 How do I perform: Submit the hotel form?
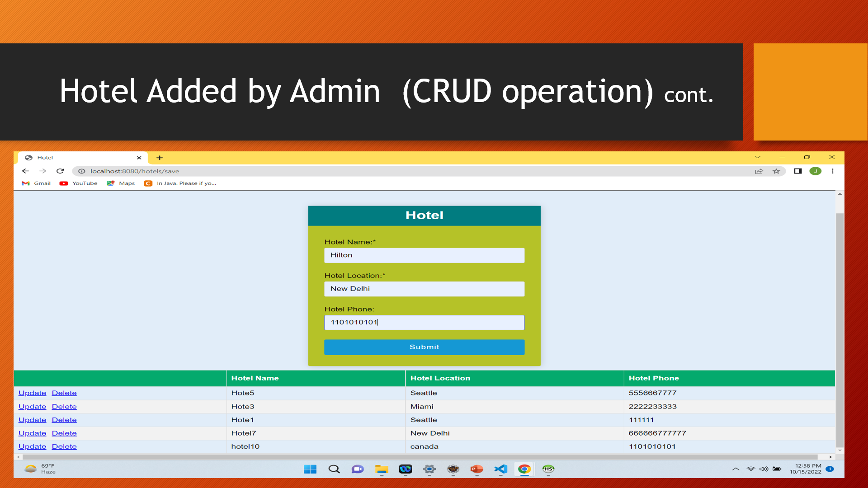tap(424, 347)
